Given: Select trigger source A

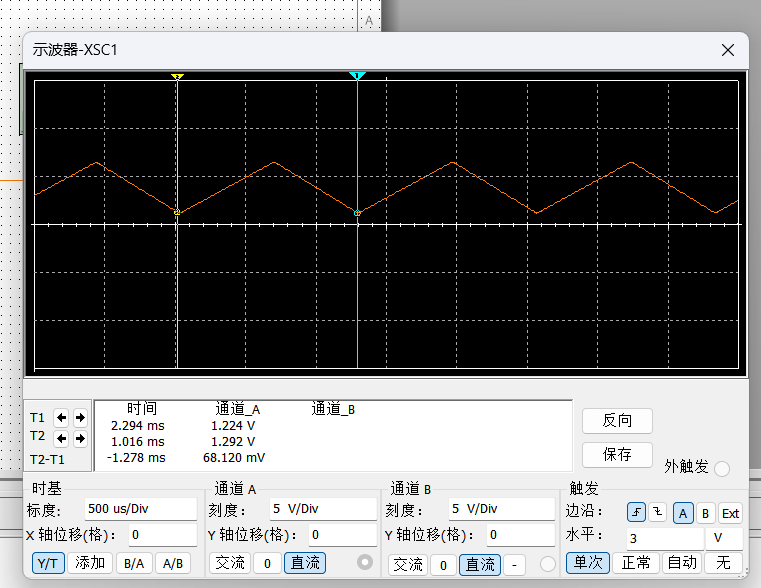Looking at the screenshot, I should (x=683, y=513).
